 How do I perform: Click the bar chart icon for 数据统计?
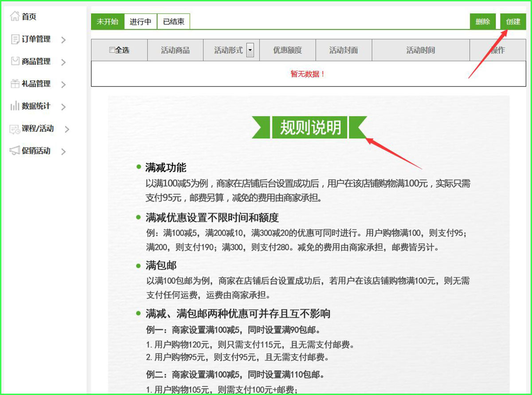(x=15, y=106)
